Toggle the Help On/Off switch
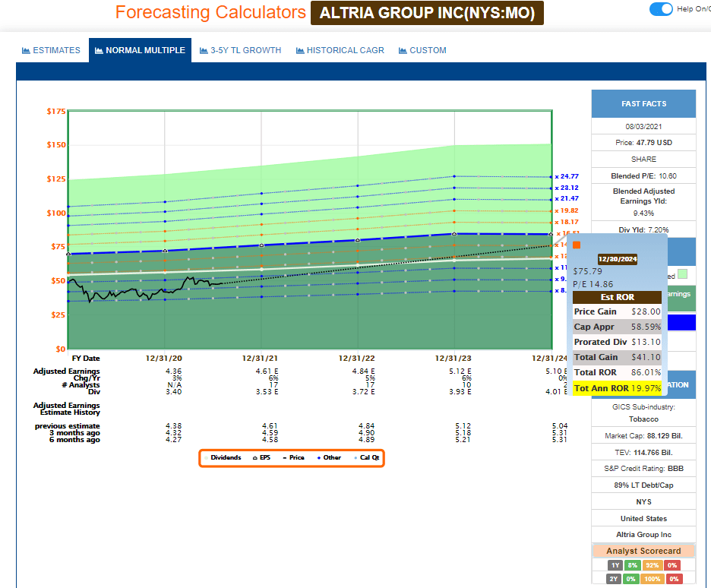This screenshot has height=588, width=711. point(661,9)
